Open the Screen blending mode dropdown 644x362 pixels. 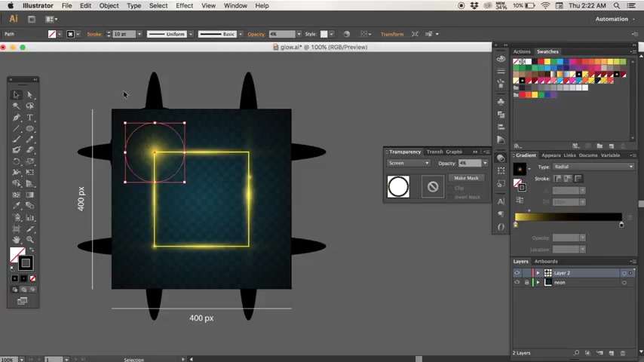[408, 163]
